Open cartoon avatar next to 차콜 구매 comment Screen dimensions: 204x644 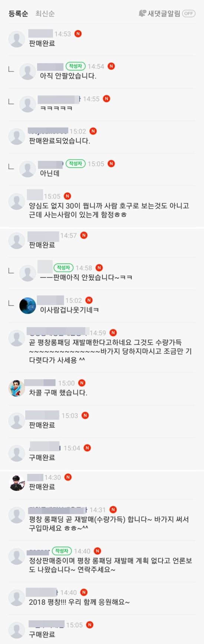pyautogui.click(x=17, y=388)
